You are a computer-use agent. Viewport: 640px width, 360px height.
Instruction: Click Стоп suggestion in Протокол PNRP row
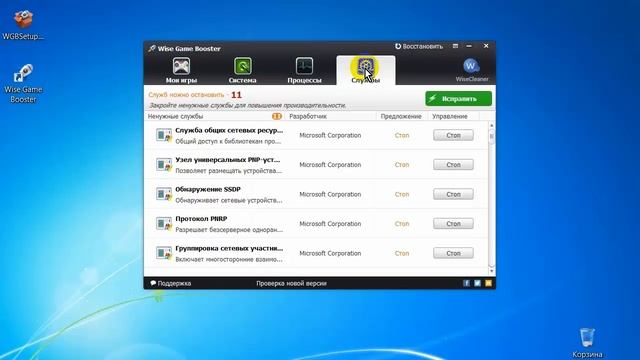(402, 224)
